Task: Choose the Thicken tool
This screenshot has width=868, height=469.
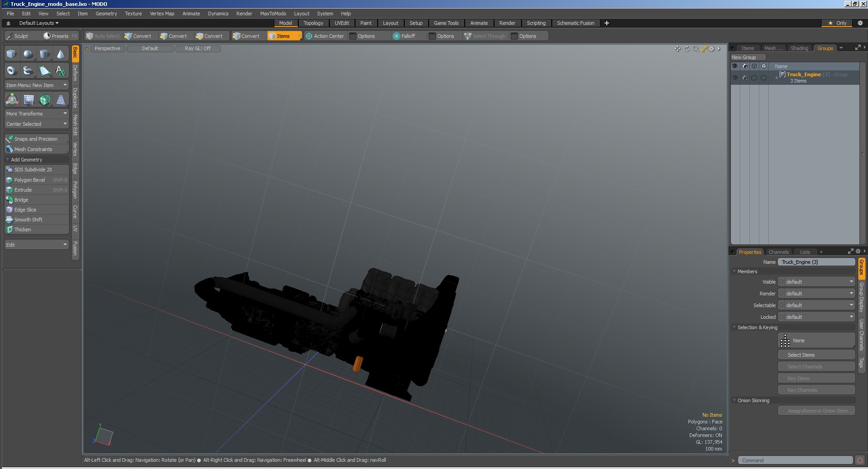Action: tap(37, 230)
